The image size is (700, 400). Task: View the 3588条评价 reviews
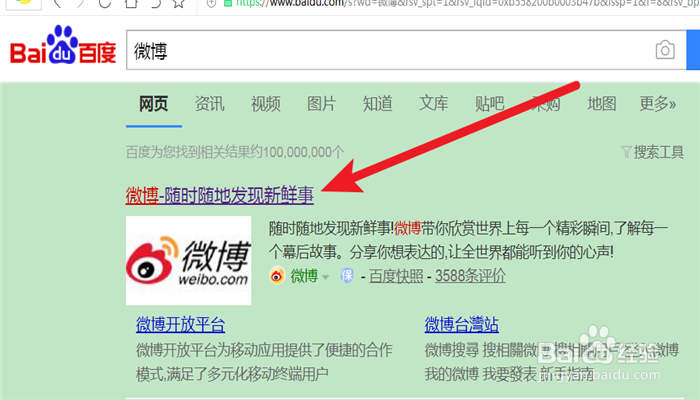coord(470,276)
